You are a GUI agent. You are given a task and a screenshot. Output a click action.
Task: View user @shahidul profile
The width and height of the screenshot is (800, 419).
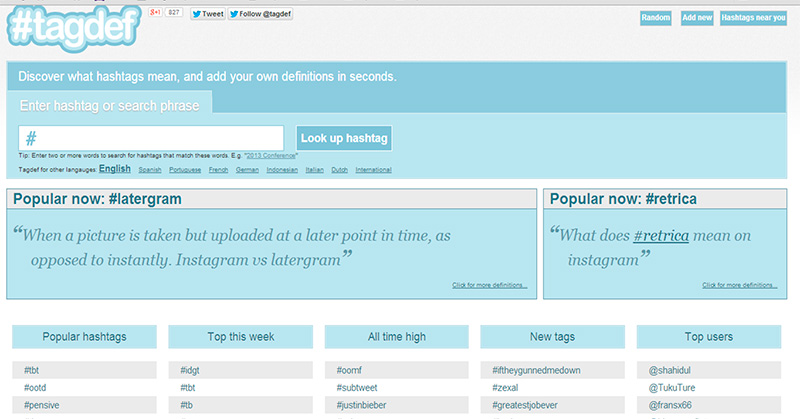click(672, 369)
